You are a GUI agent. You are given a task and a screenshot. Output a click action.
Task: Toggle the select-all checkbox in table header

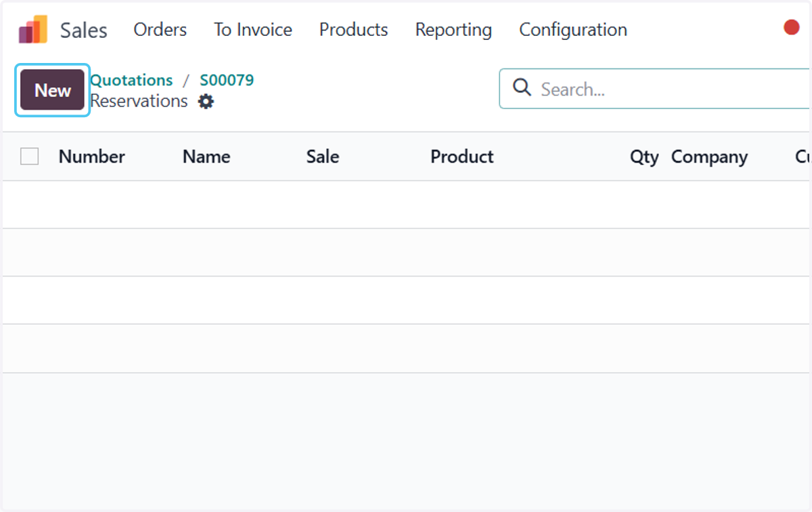(29, 156)
